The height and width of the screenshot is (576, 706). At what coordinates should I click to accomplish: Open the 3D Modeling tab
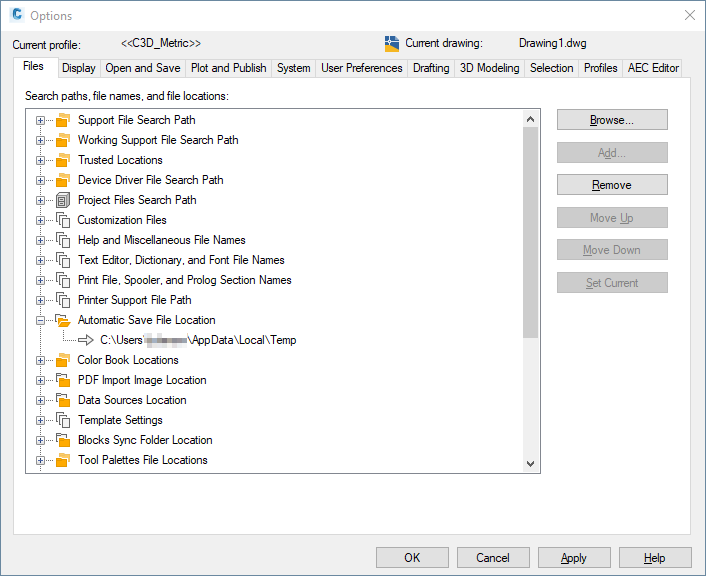pyautogui.click(x=489, y=68)
